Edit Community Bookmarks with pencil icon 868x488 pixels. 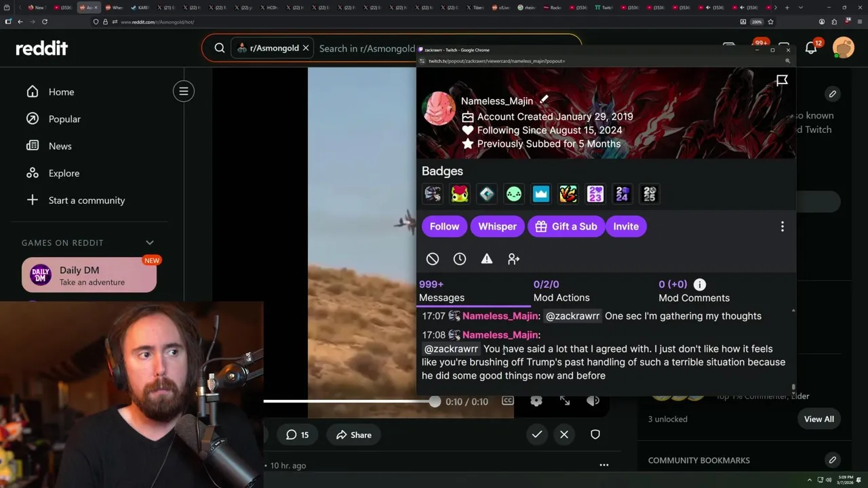(832, 460)
